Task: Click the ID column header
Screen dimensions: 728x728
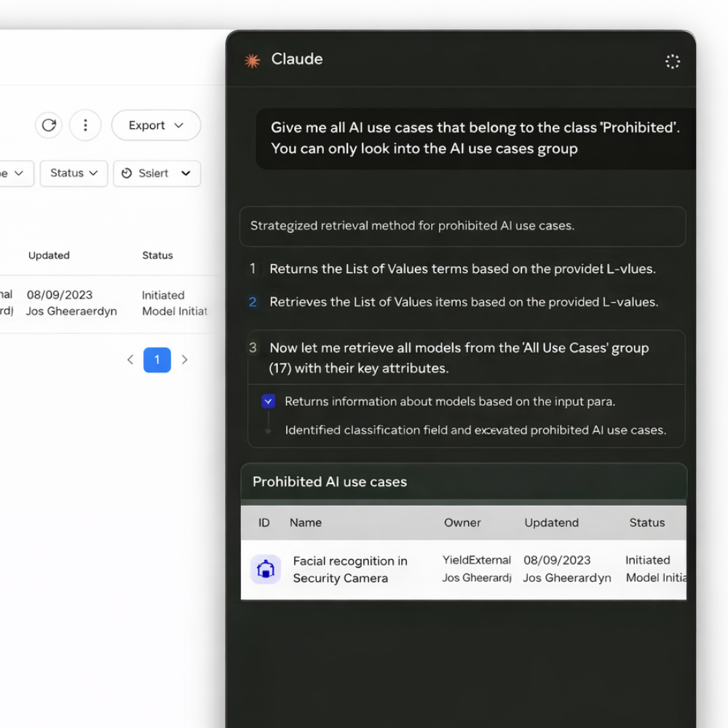Action: pos(264,522)
